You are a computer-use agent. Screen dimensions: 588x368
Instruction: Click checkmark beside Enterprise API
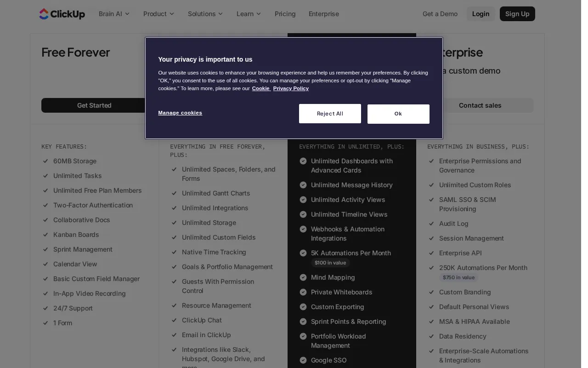tap(431, 253)
